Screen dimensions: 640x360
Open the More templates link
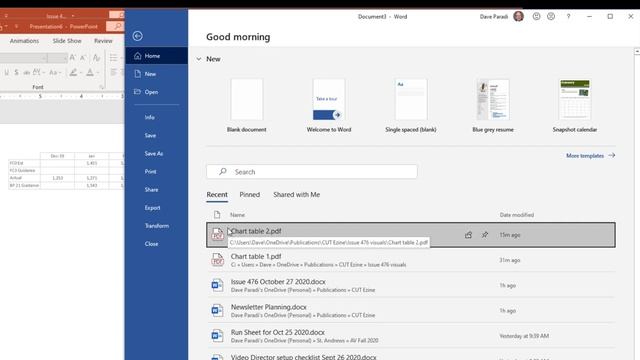pyautogui.click(x=590, y=156)
